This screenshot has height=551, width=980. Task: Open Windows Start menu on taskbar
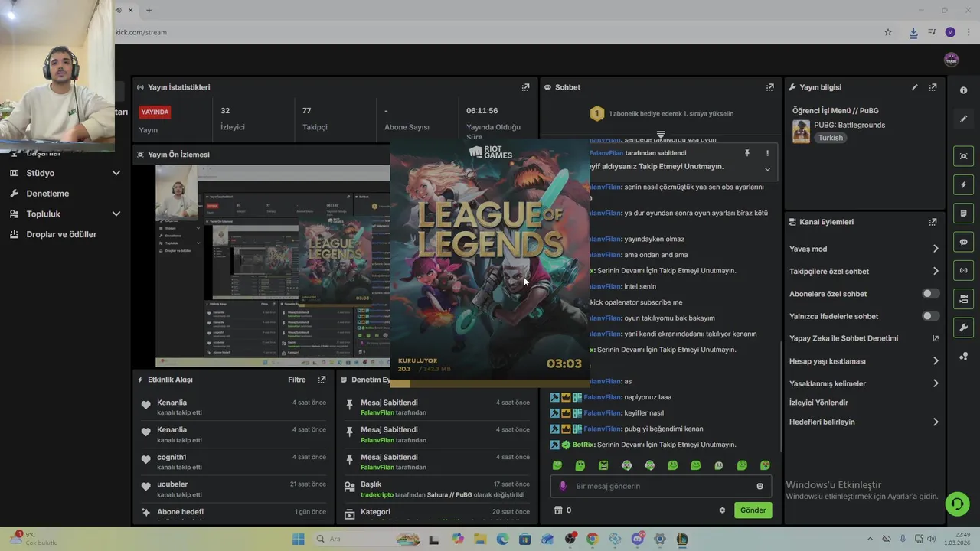[298, 539]
